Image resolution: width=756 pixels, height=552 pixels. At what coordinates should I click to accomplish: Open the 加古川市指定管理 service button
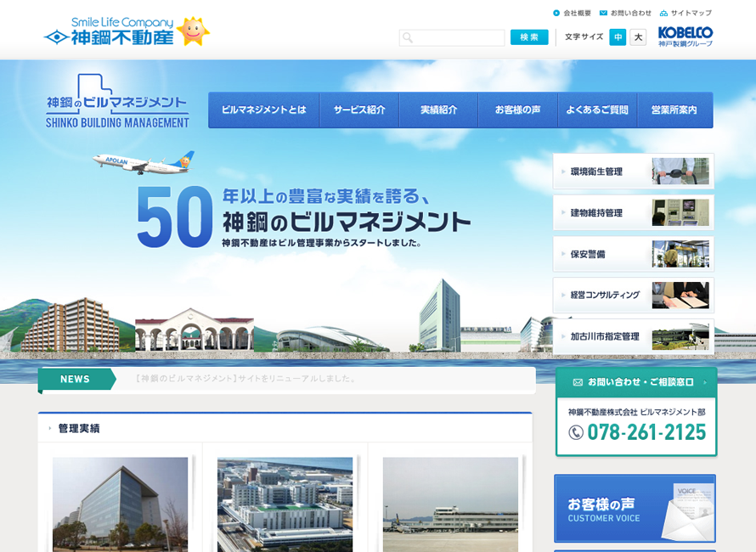(x=633, y=336)
